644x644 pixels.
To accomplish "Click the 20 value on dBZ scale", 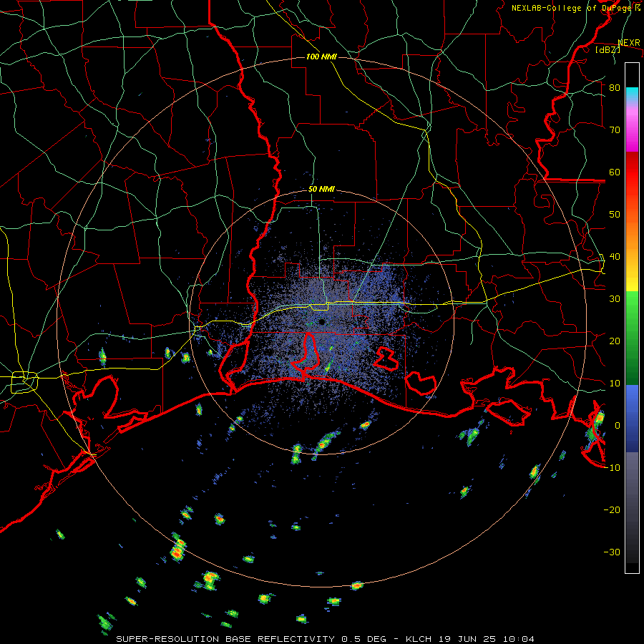I will 615,341.
